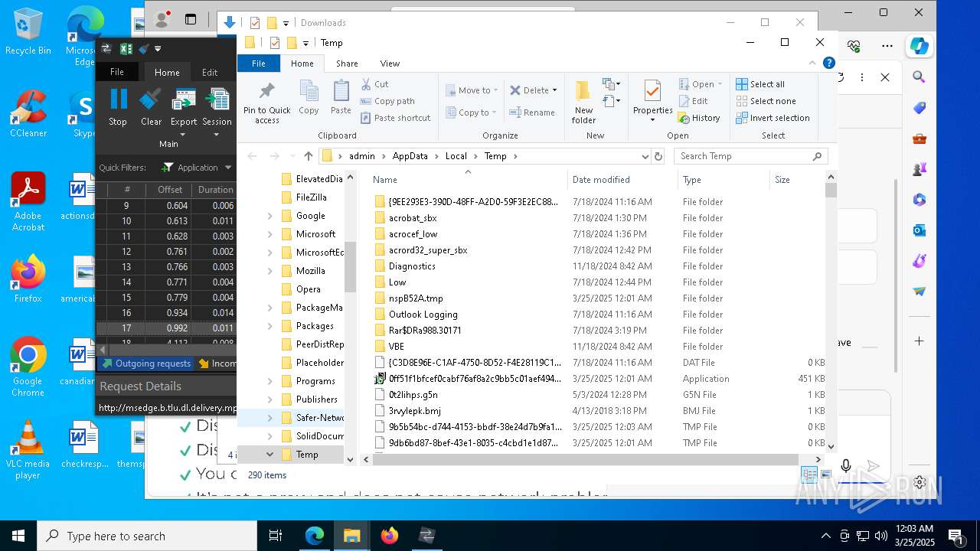This screenshot has height=551, width=980.
Task: Open Copy to dropdown
Action: [472, 112]
